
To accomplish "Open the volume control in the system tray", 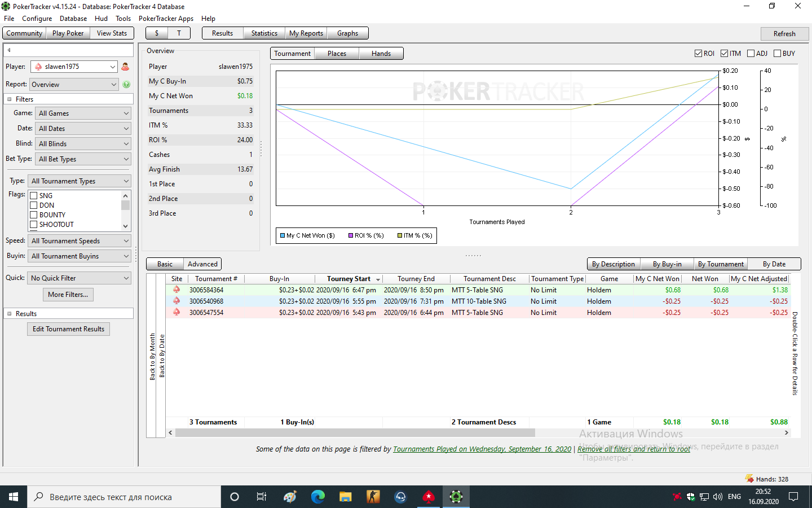I will tap(718, 497).
